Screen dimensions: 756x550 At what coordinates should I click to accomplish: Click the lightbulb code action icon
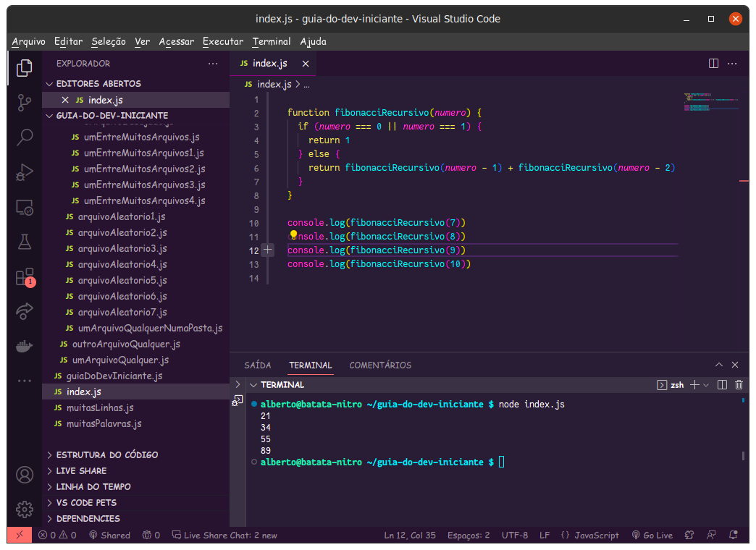(x=293, y=235)
